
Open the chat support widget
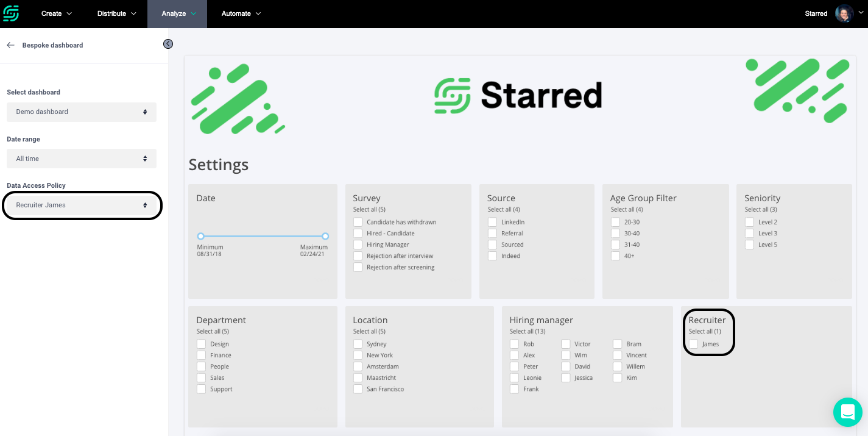tap(848, 412)
